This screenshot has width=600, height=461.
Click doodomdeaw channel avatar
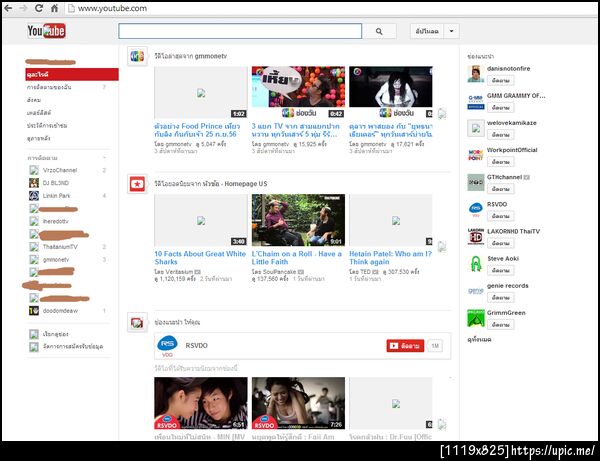34,311
